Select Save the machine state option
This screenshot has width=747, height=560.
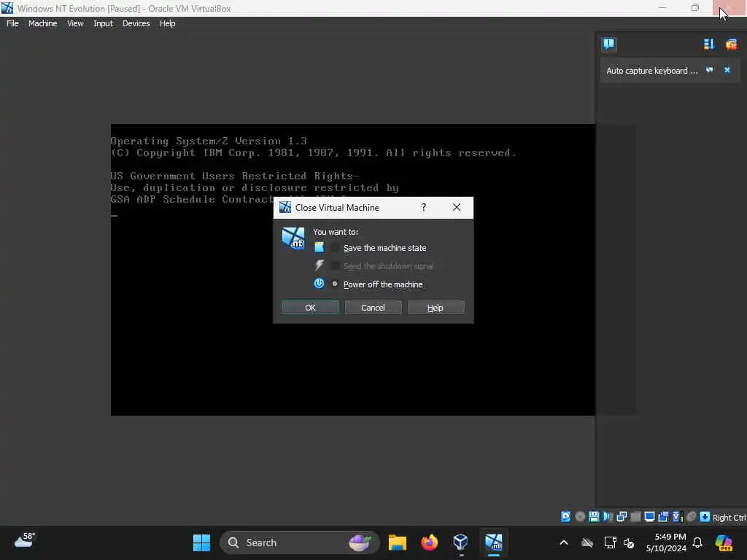[384, 248]
